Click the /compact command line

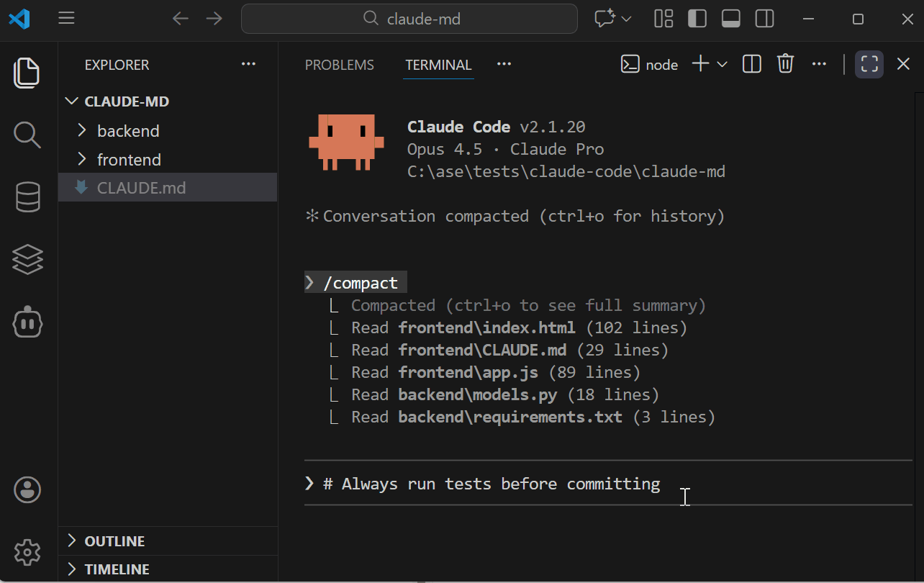356,283
